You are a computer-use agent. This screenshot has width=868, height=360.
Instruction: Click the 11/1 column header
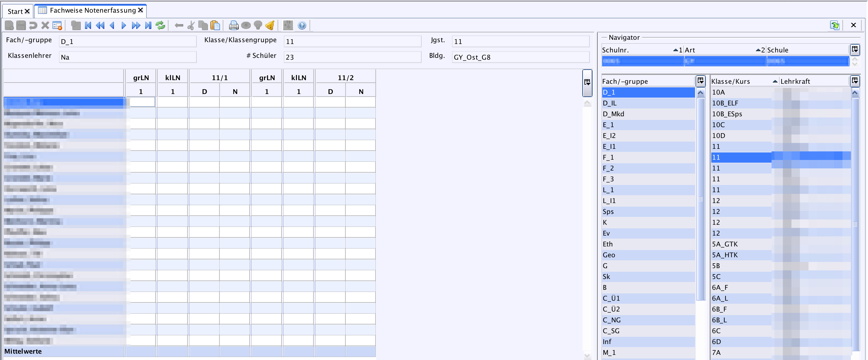coord(220,77)
